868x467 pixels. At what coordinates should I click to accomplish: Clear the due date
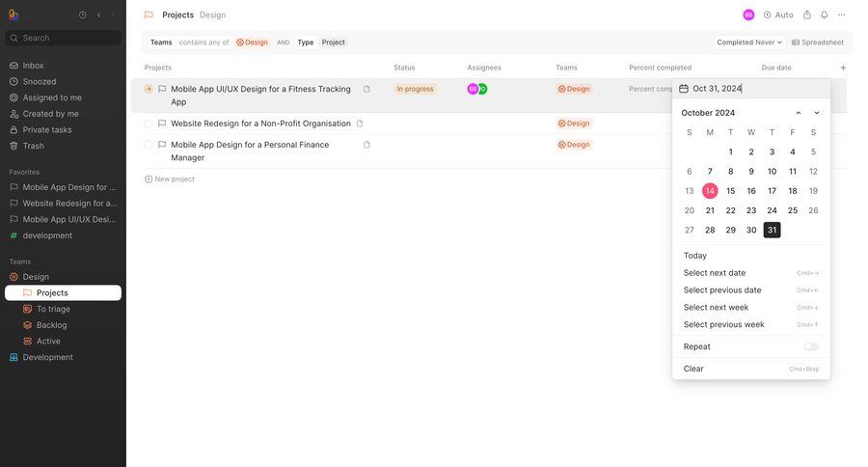751,369
